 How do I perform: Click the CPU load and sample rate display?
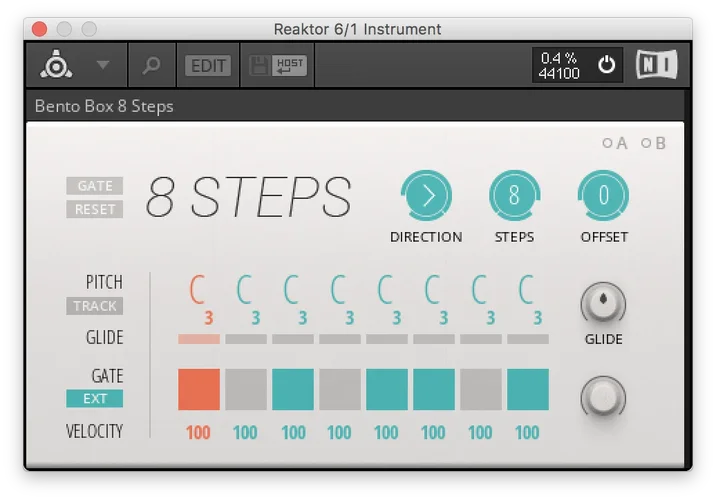coord(560,65)
